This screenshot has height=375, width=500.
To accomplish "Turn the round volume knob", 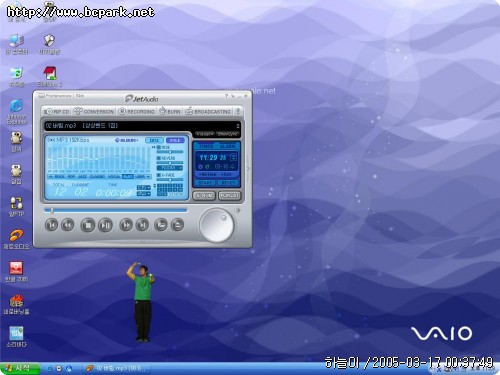I will pos(217,225).
